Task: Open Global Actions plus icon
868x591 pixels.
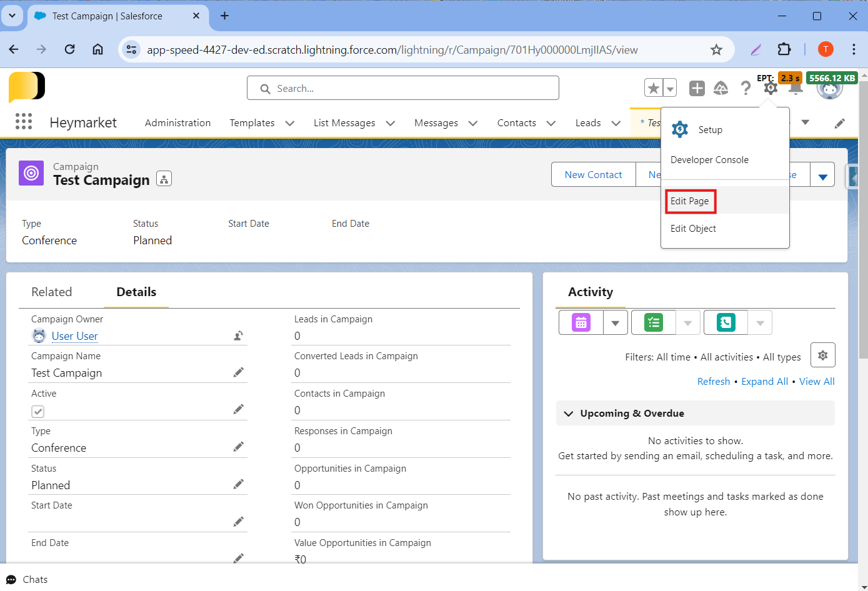Action: [x=697, y=89]
